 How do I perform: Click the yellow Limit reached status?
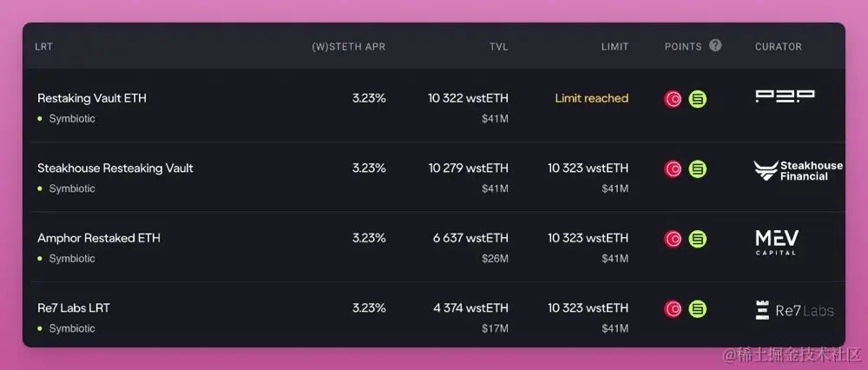[591, 98]
